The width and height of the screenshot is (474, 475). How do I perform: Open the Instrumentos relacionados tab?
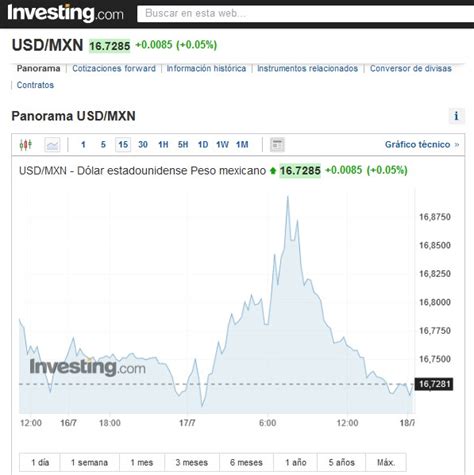point(308,68)
